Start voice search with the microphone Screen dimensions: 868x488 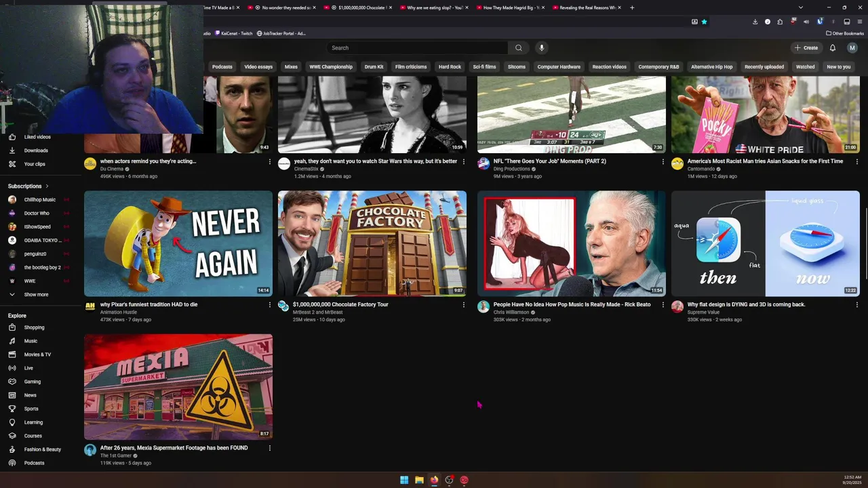point(541,47)
